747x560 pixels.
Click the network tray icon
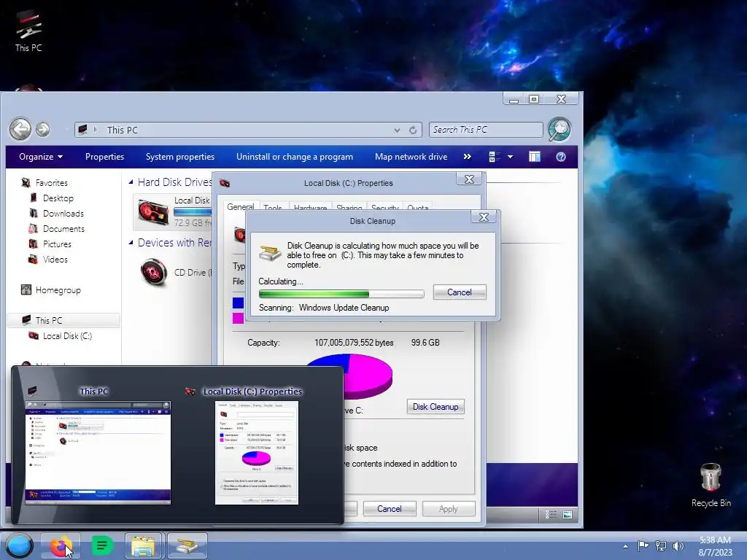tap(661, 545)
